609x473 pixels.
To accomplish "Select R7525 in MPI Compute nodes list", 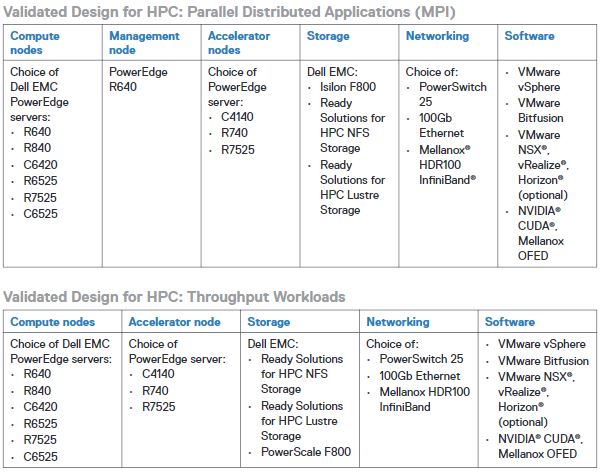I will (x=40, y=197).
